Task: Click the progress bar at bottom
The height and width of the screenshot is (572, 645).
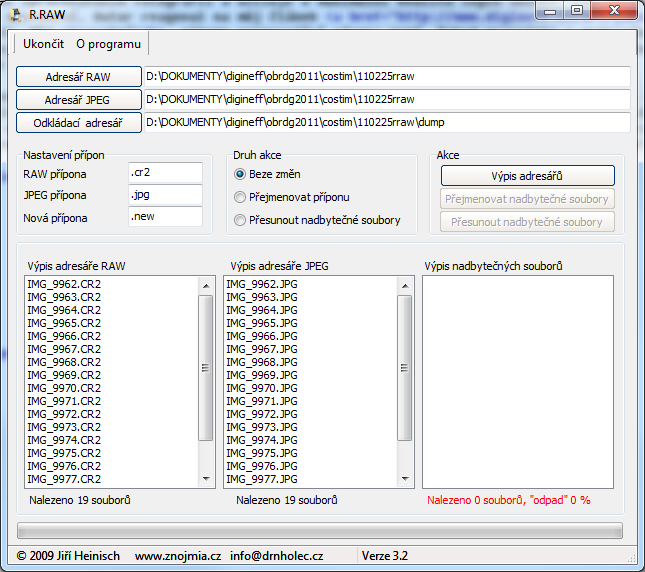Action: (320, 530)
